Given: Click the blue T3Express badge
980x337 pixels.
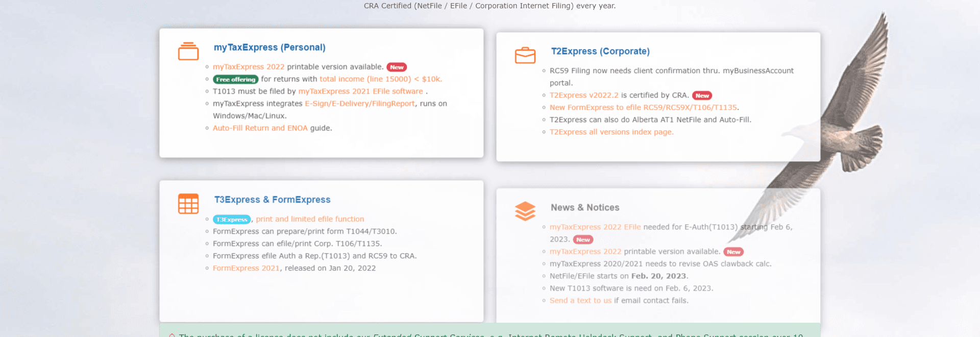Looking at the screenshot, I should pyautogui.click(x=232, y=220).
